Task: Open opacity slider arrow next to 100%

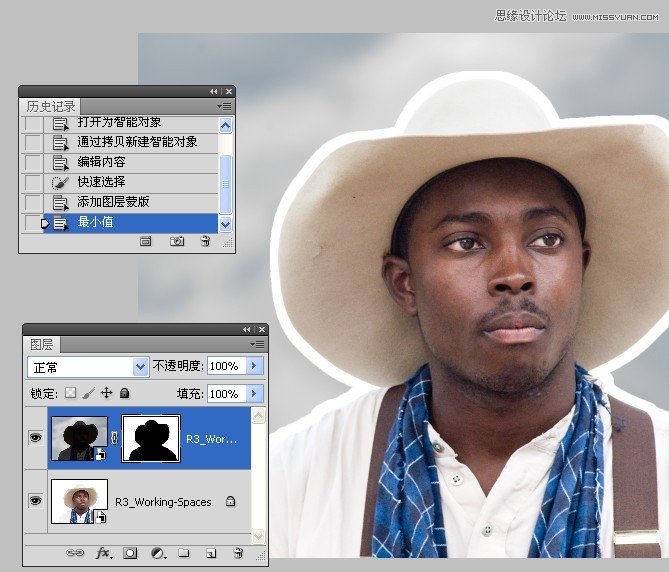Action: 255,366
